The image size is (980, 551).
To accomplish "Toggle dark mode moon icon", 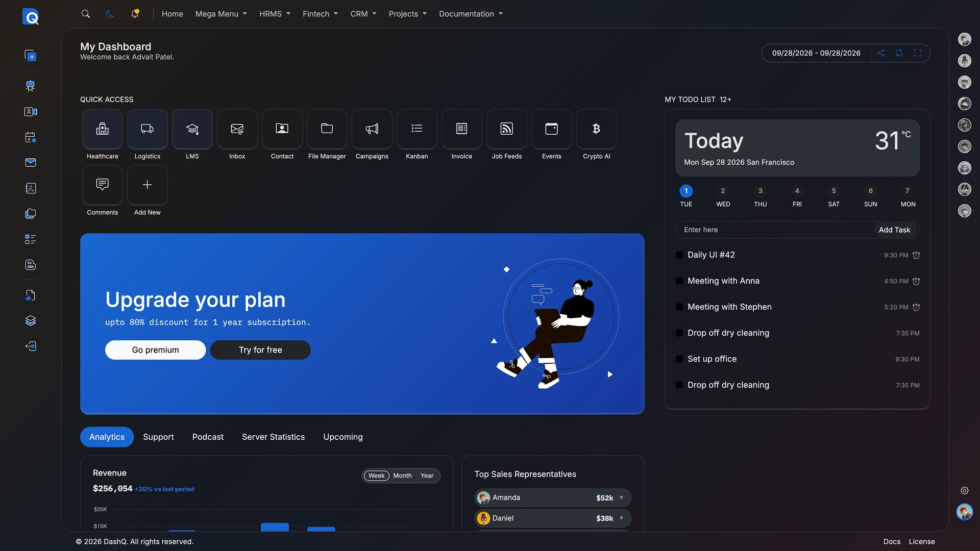I will 110,14.
